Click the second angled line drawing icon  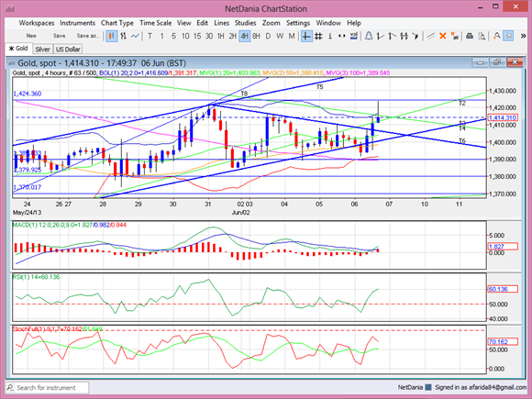click(x=392, y=36)
